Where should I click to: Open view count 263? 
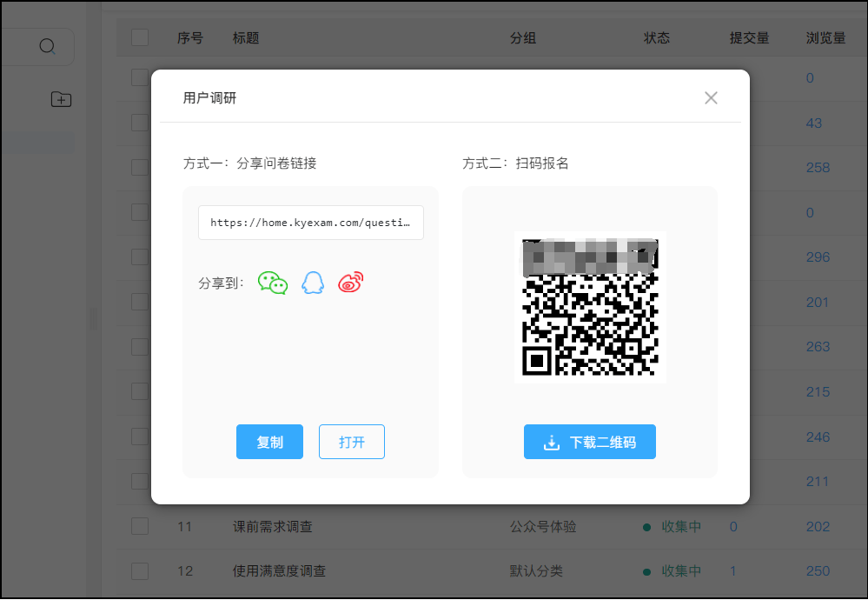pyautogui.click(x=818, y=347)
